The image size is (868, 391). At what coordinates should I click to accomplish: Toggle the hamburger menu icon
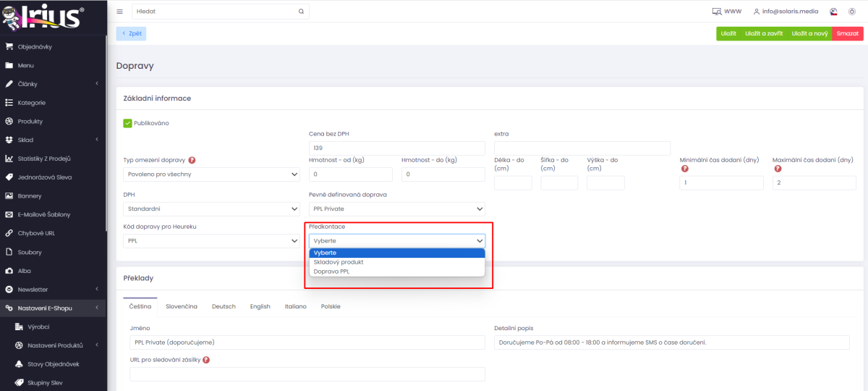pyautogui.click(x=119, y=12)
